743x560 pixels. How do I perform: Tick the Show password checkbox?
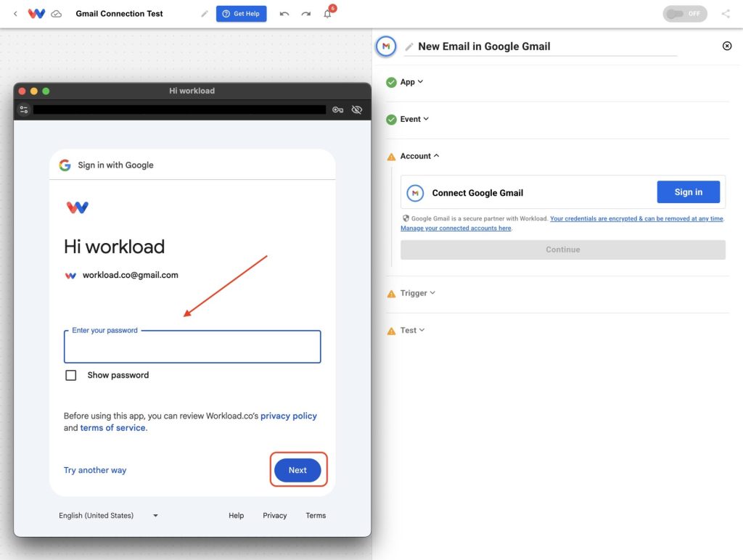point(70,375)
